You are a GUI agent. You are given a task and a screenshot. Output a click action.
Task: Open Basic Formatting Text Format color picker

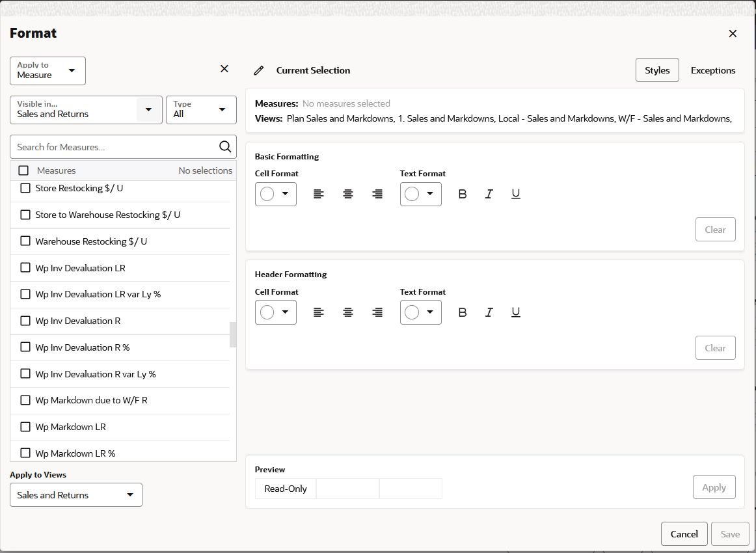420,194
